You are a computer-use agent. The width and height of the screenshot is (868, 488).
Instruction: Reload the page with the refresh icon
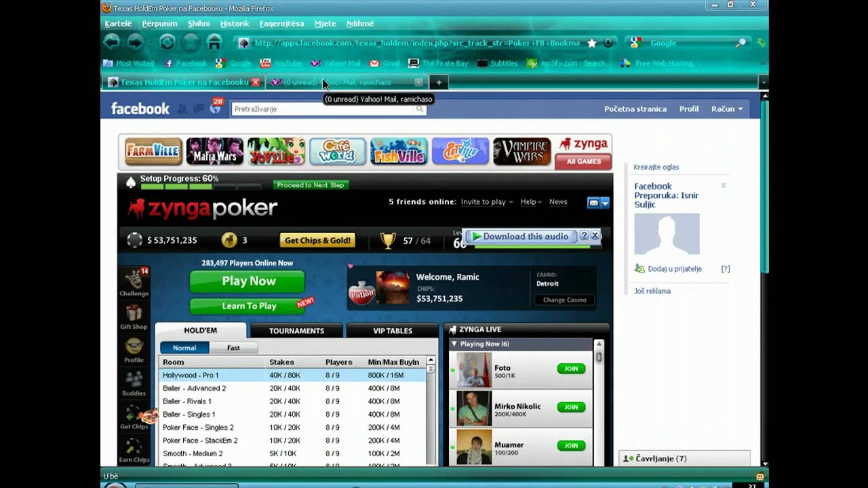click(167, 43)
